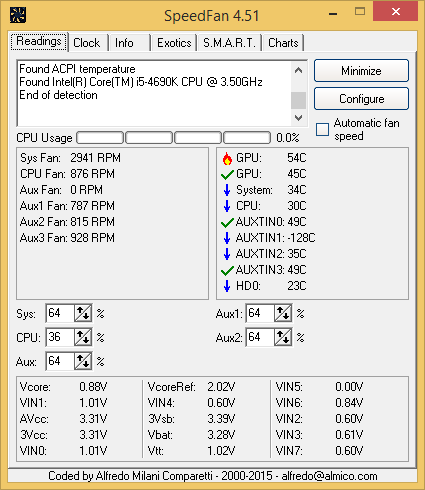
Task: Enable the Automatic fan speed checkbox
Action: [322, 129]
